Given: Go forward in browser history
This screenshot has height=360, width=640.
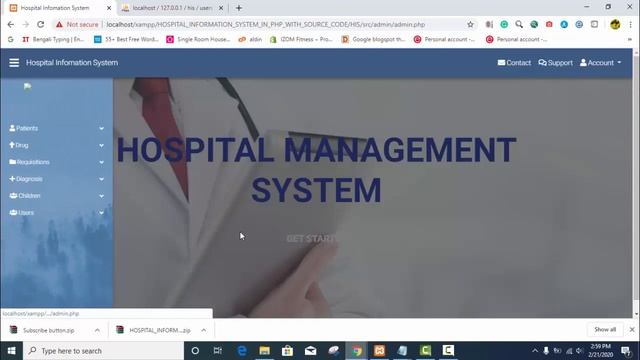Looking at the screenshot, I should coord(26,24).
